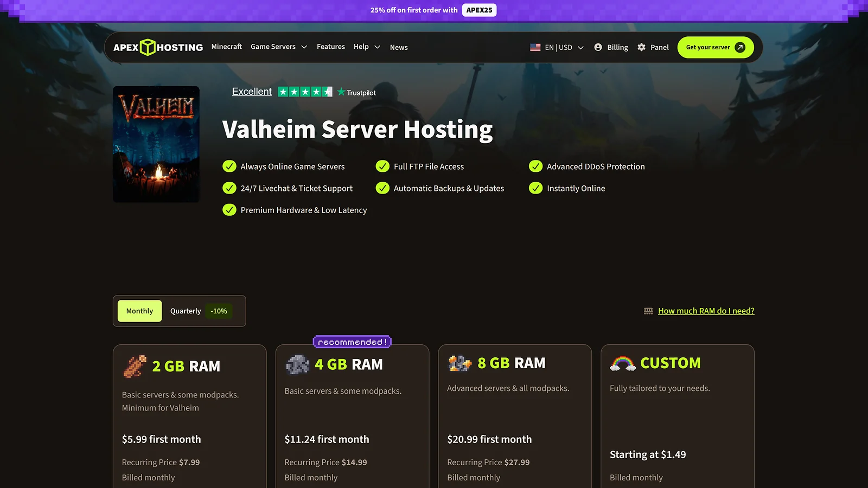Select Monthly billing option
Screen dimensions: 868x488
139,311
